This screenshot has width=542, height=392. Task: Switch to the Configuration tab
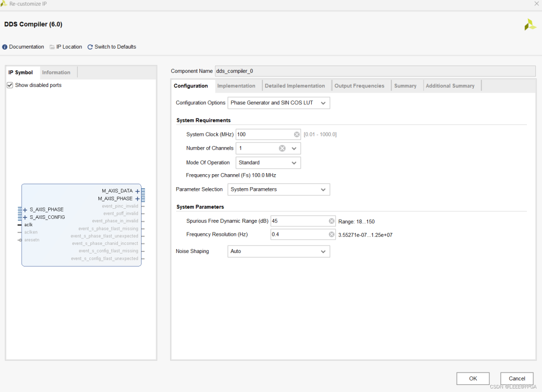click(x=191, y=86)
